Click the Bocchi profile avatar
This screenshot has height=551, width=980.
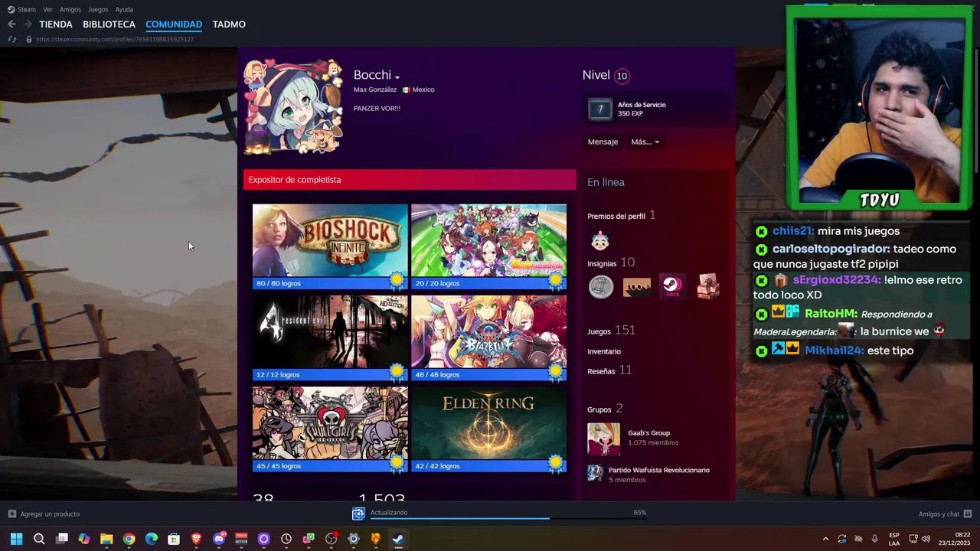coord(293,106)
